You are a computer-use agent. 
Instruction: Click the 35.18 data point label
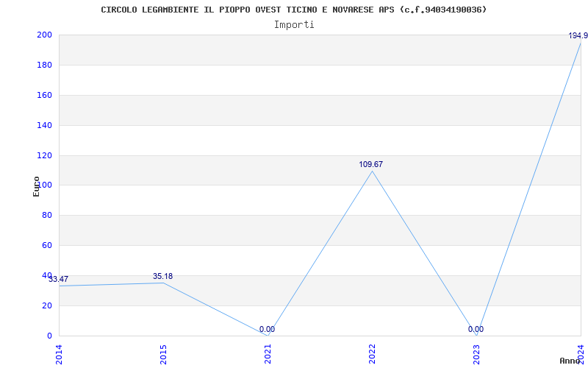click(162, 277)
